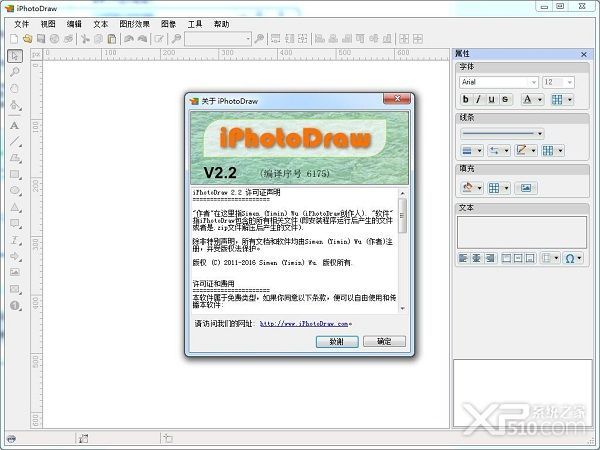The image size is (600, 450).
Task: Select the zoom magnifier tool in left toolbox
Action: click(x=15, y=72)
